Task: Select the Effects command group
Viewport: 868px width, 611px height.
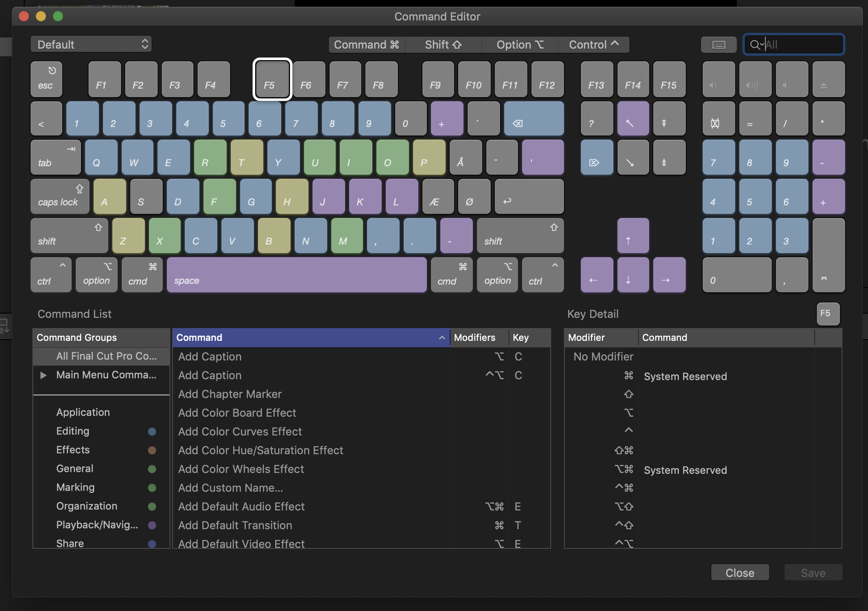Action: point(73,450)
